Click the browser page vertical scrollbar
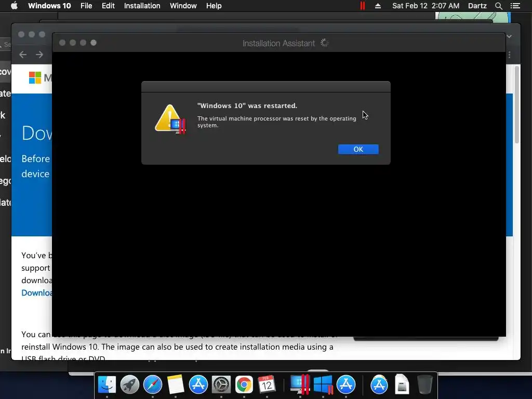Image resolution: width=532 pixels, height=399 pixels. [x=517, y=104]
